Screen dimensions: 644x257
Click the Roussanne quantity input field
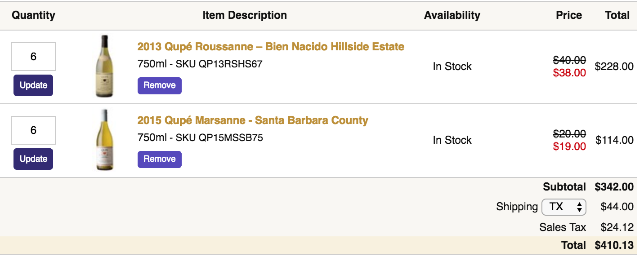(x=33, y=57)
